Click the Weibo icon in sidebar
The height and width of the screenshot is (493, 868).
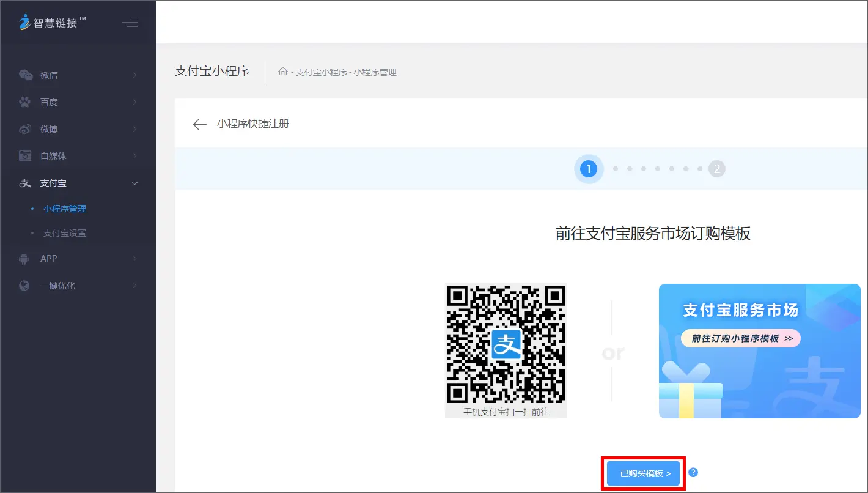[x=25, y=129]
